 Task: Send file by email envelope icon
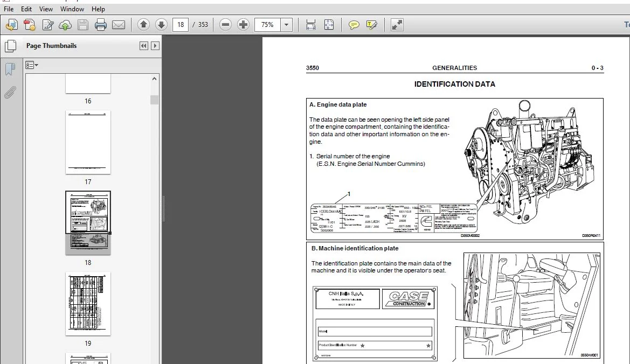[x=118, y=25]
